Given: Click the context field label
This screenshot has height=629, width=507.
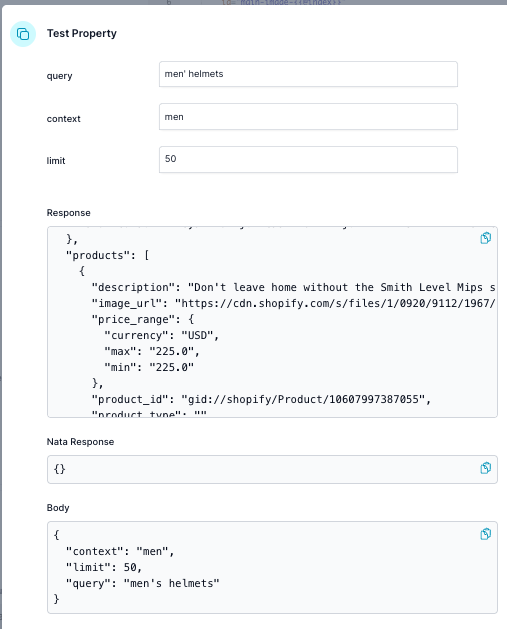Looking at the screenshot, I should pos(63,119).
